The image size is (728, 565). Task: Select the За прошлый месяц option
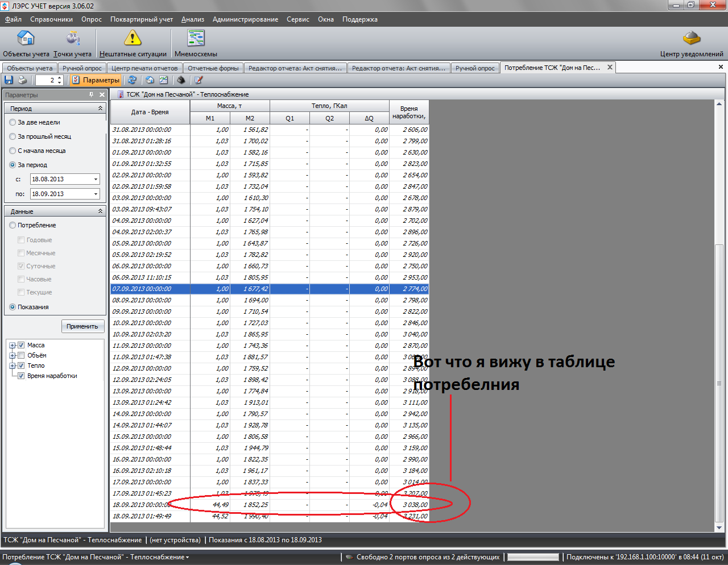(13, 136)
